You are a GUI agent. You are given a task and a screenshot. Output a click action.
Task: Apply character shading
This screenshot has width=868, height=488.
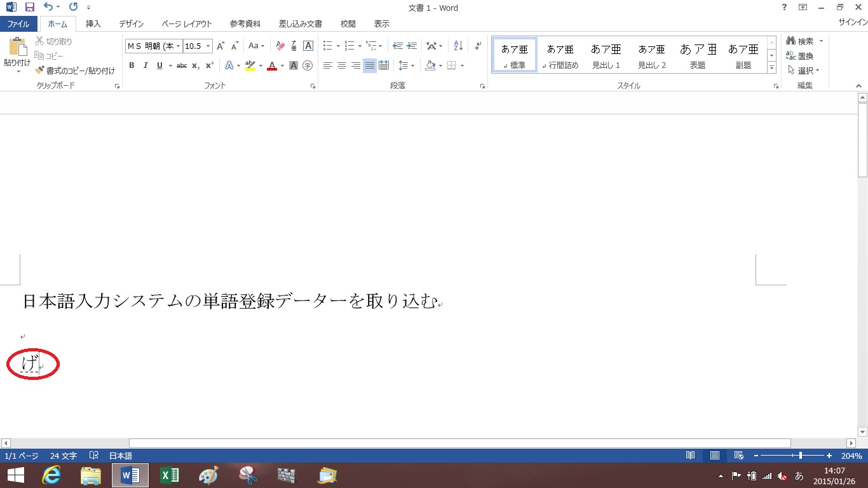click(x=294, y=65)
